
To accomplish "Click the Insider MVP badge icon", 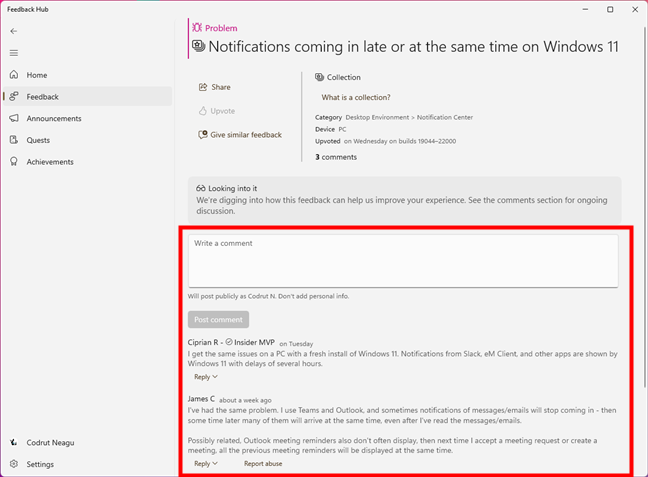I will click(x=229, y=342).
